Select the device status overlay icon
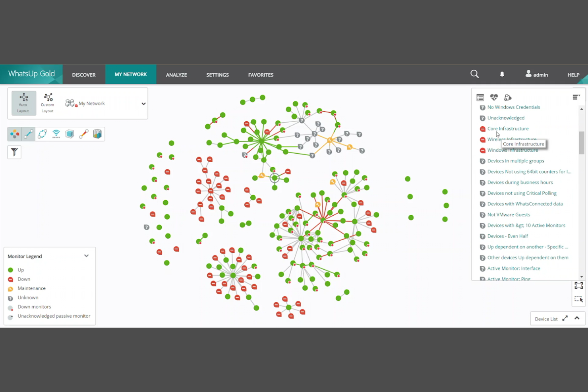Screen dimensions: 588x392 click(x=14, y=134)
